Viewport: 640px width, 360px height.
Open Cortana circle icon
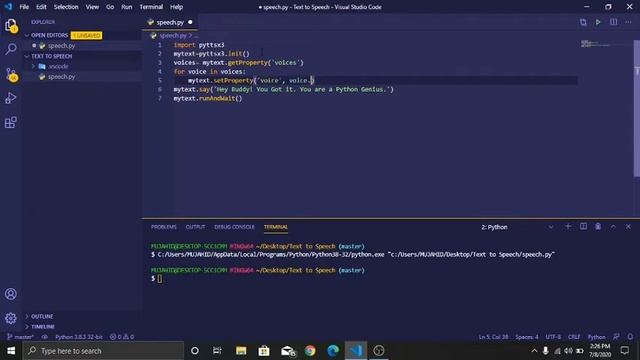[x=195, y=351]
